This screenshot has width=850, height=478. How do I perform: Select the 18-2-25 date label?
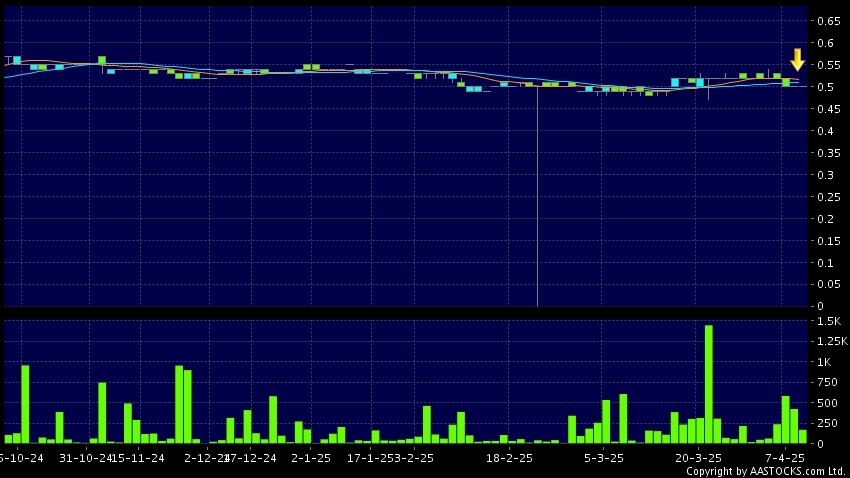click(509, 458)
